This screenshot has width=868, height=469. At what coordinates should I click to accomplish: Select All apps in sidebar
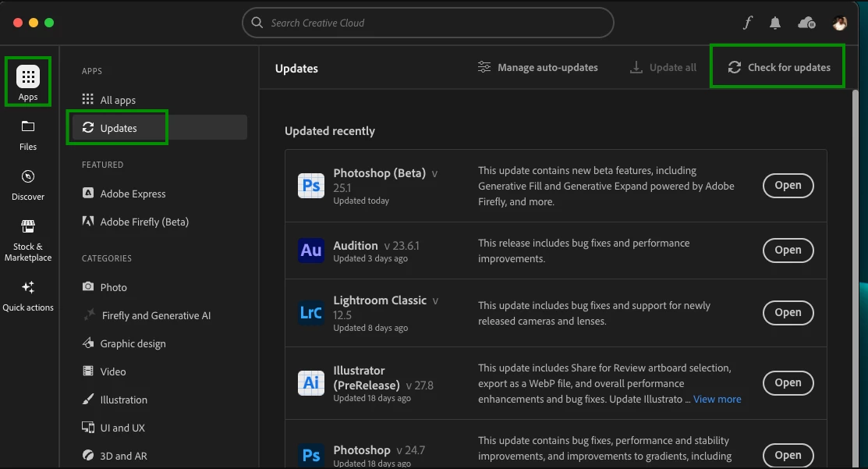click(159, 100)
